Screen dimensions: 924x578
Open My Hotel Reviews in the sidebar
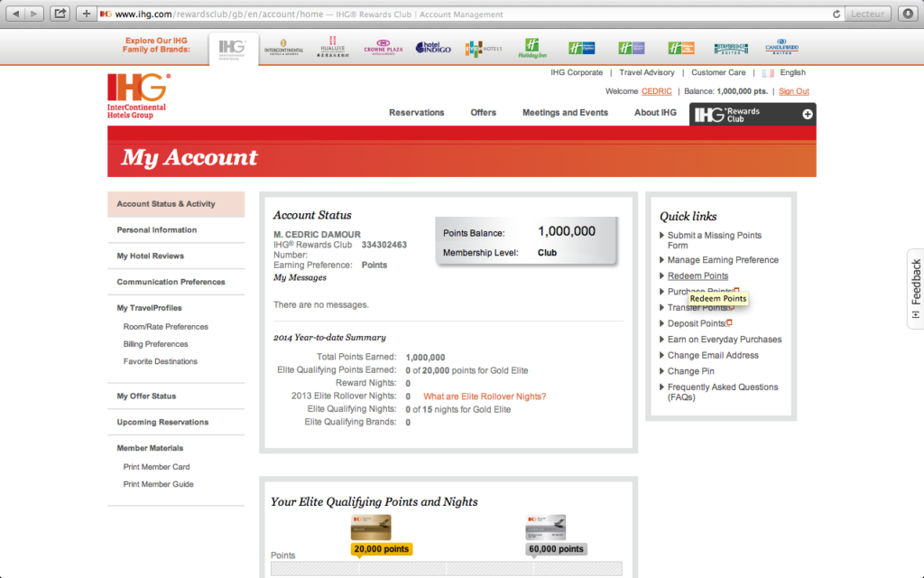151,256
